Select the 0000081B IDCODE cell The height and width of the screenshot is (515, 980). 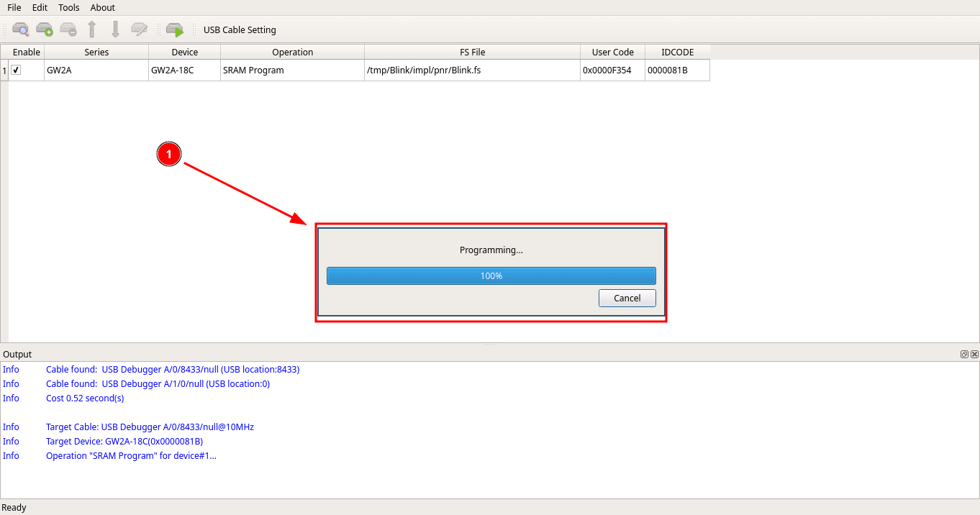(678, 70)
